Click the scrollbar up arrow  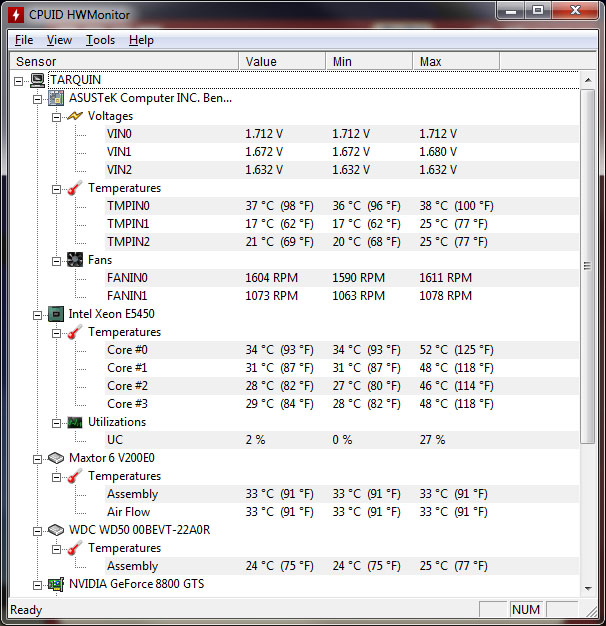[588, 80]
